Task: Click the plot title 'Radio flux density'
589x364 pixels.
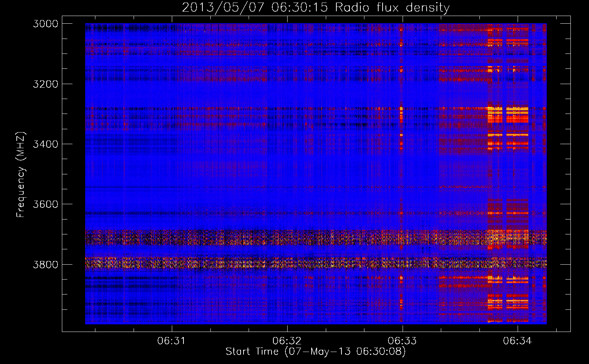Action: coord(392,8)
